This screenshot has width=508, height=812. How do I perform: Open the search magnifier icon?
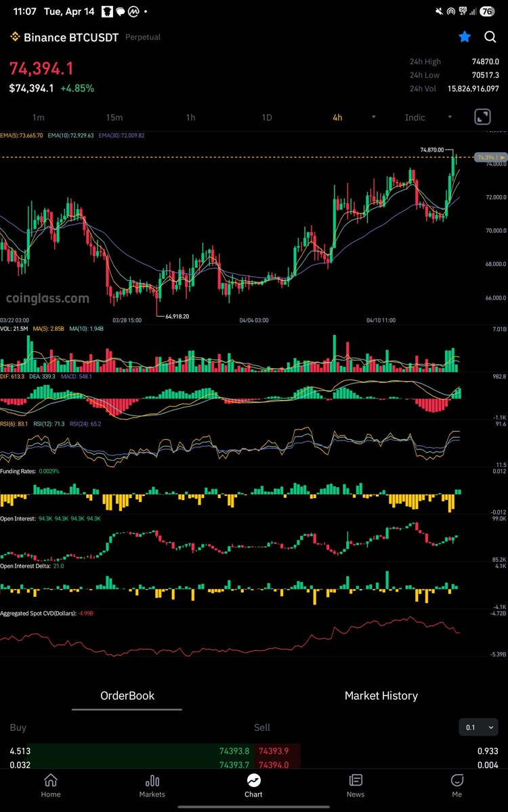(490, 37)
